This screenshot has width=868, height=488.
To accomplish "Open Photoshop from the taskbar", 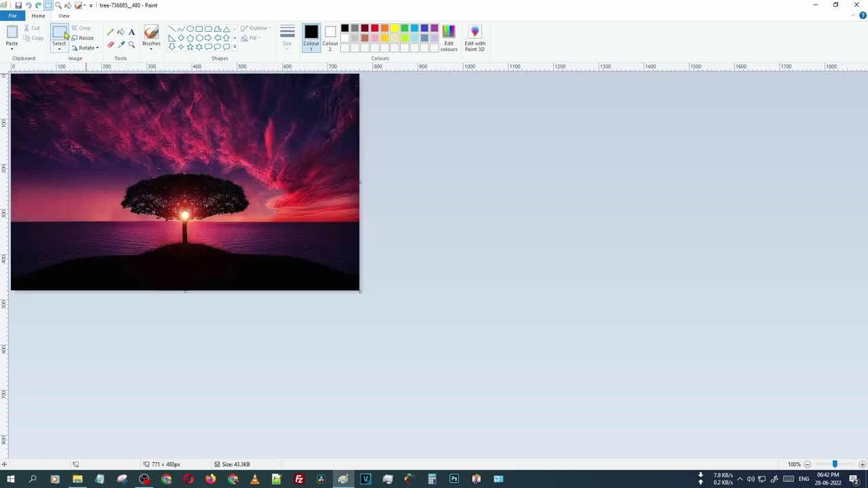I will pos(454,479).
